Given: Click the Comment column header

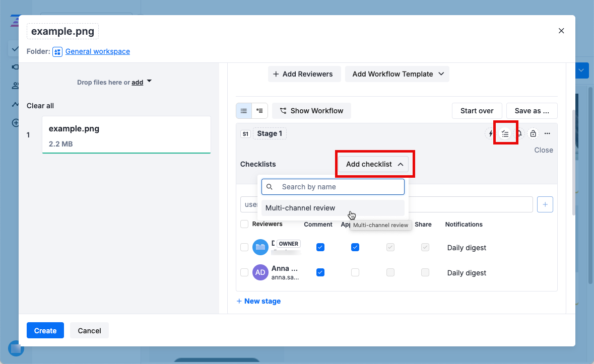Looking at the screenshot, I should [x=318, y=225].
